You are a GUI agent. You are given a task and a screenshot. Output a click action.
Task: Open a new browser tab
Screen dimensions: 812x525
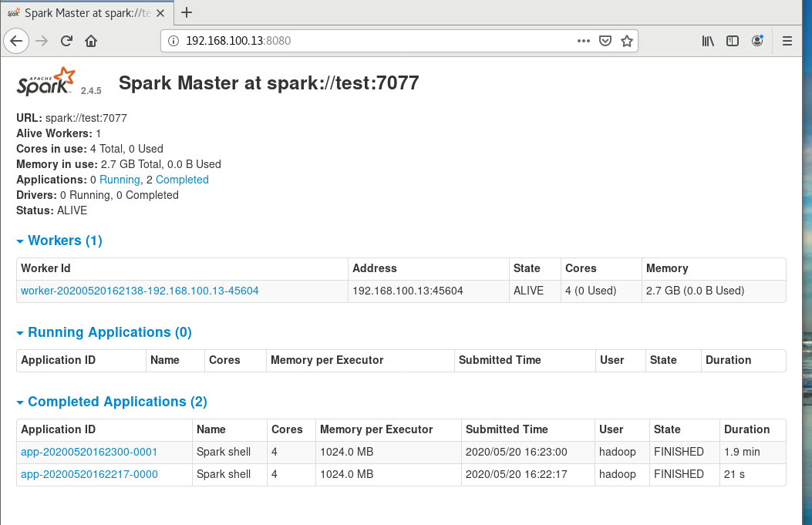click(x=187, y=12)
